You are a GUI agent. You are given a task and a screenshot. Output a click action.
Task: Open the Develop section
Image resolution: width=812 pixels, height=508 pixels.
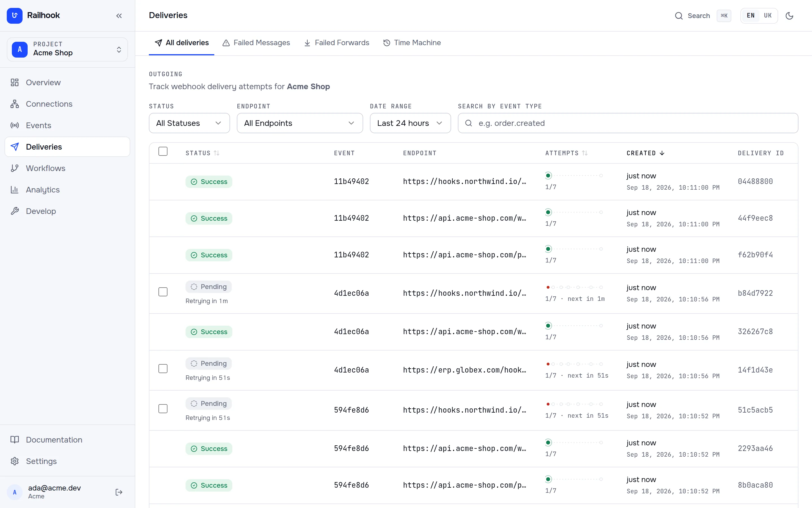(67, 211)
